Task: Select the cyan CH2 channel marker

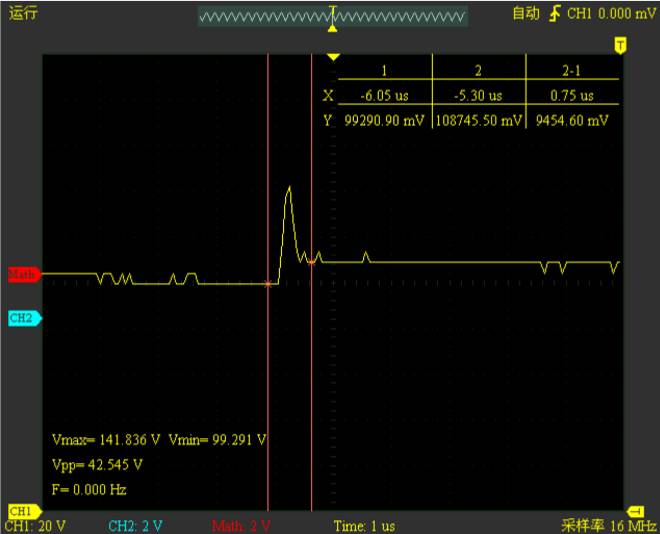Action: 22,318
